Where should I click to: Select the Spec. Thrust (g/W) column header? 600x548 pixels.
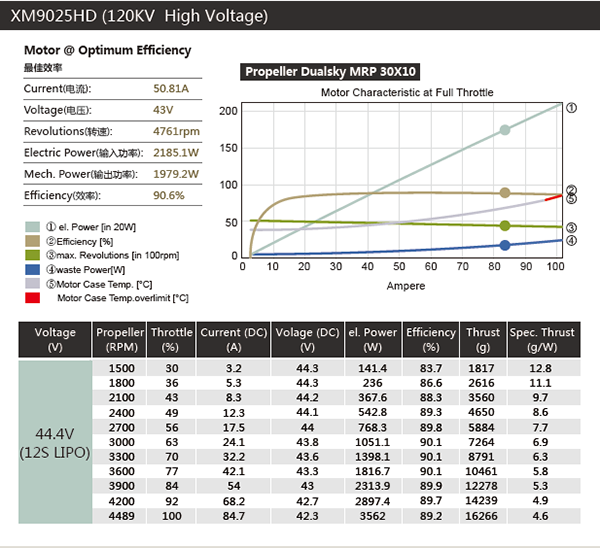(543, 340)
